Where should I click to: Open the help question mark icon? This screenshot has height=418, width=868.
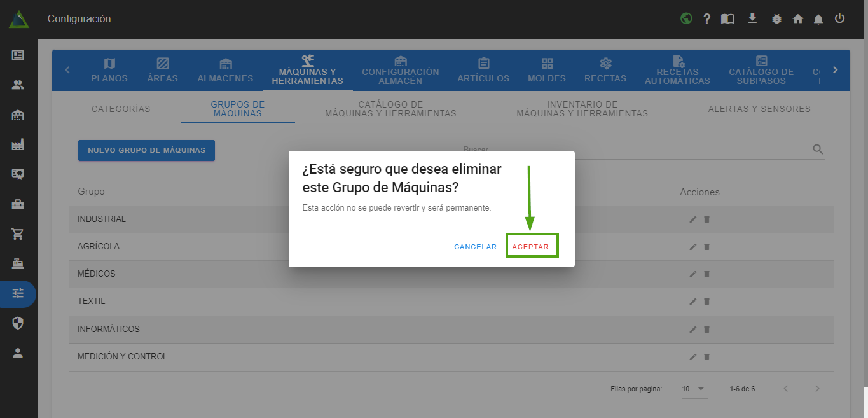click(x=706, y=19)
